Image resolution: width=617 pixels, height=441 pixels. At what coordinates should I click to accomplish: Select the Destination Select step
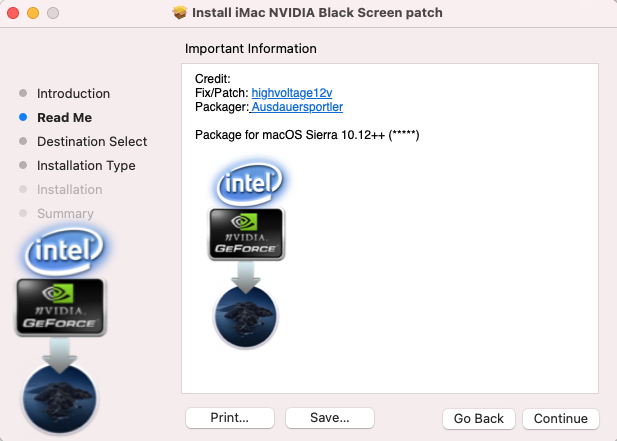(x=92, y=141)
